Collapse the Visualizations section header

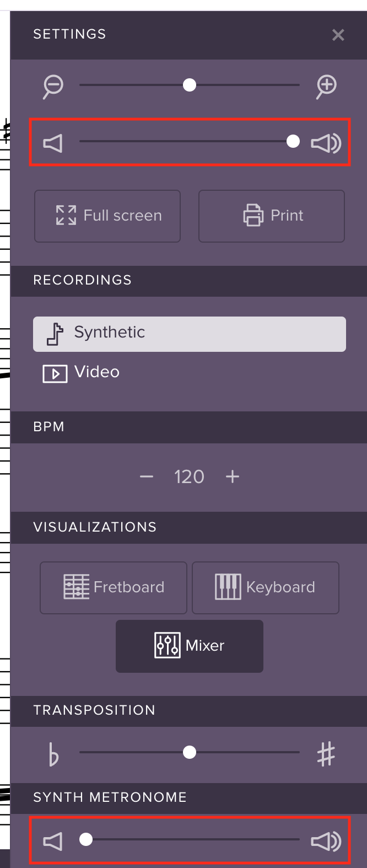tap(94, 527)
